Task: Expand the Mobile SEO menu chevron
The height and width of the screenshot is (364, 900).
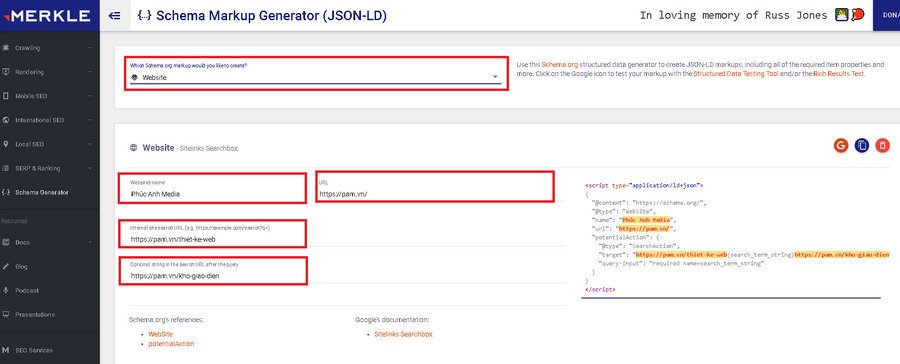Action: click(x=90, y=96)
